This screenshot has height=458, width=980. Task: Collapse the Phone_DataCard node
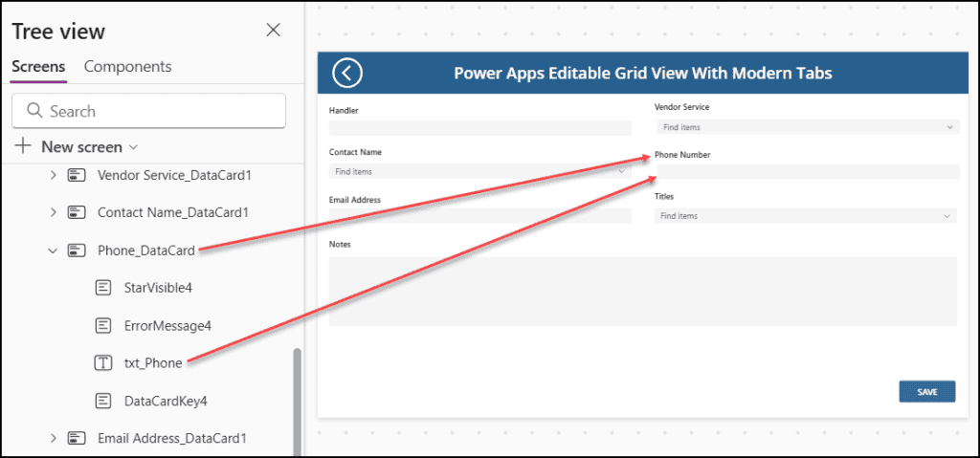pyautogui.click(x=54, y=251)
